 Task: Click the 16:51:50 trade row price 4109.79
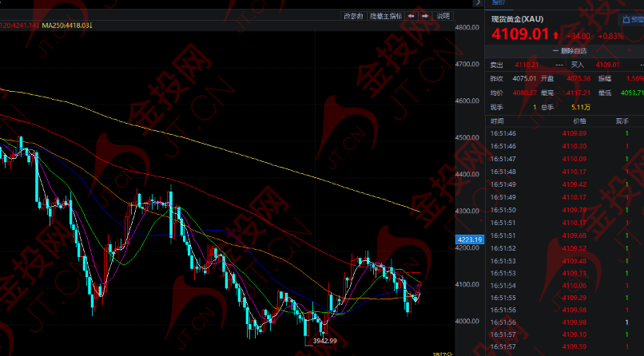click(x=574, y=210)
